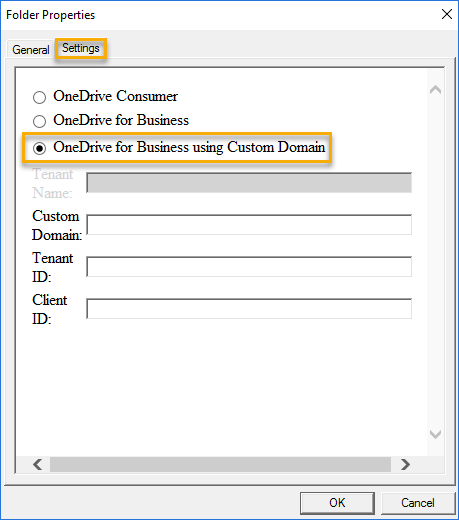The width and height of the screenshot is (459, 520).
Task: Click the horizontal scrollbar left arrow
Action: tap(37, 464)
